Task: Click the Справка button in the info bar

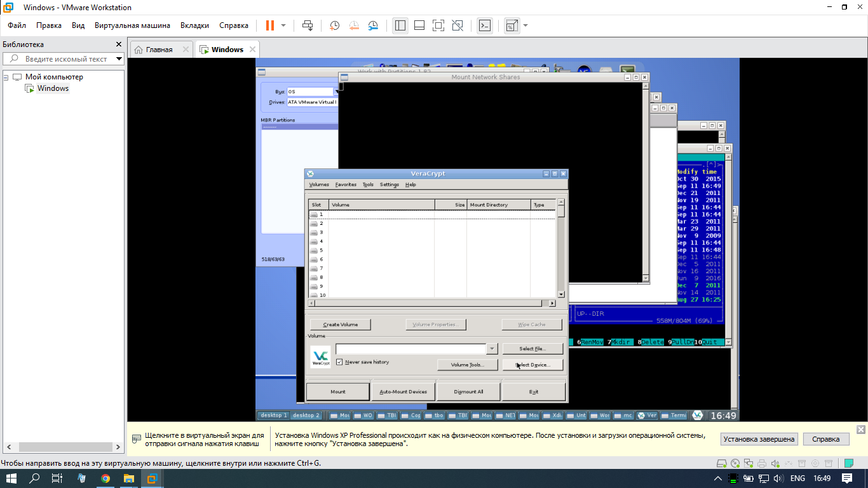Action: [826, 439]
